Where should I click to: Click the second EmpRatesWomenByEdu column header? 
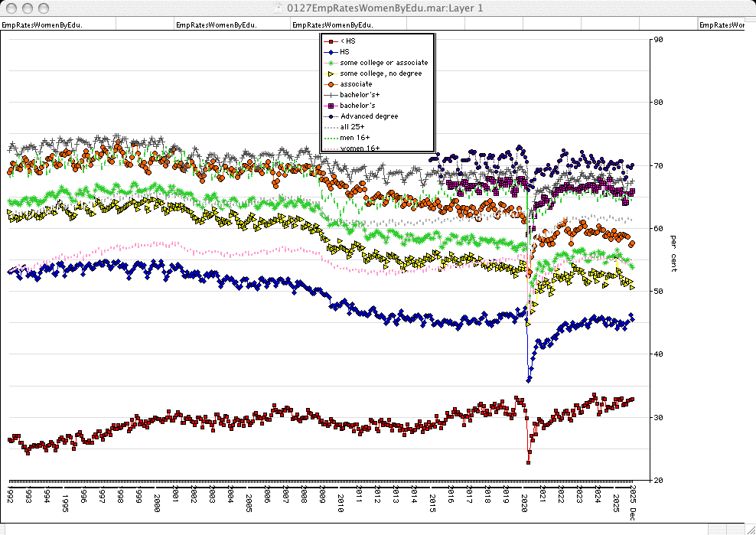pyautogui.click(x=217, y=25)
